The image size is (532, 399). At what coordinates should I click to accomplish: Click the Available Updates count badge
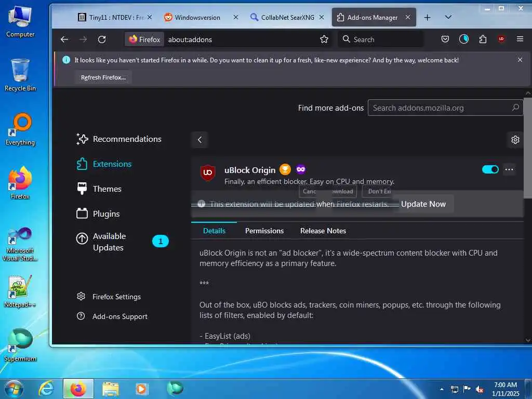click(161, 241)
